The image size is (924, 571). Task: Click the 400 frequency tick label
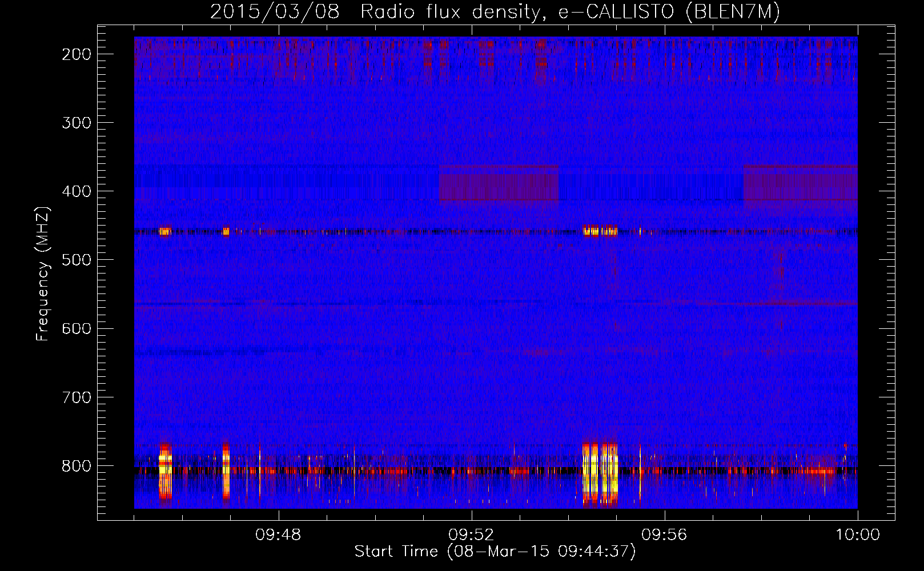(x=77, y=191)
